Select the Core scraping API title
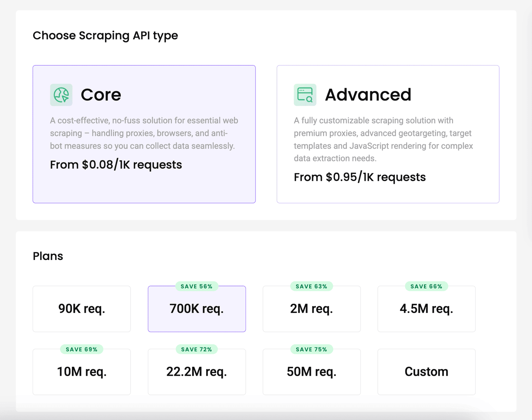532x420 pixels. [x=101, y=95]
